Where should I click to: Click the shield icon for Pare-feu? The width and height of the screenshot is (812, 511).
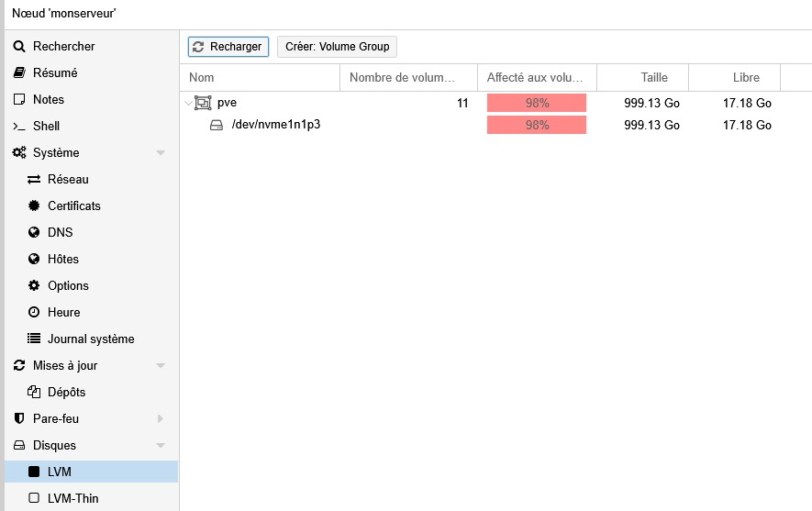19,419
